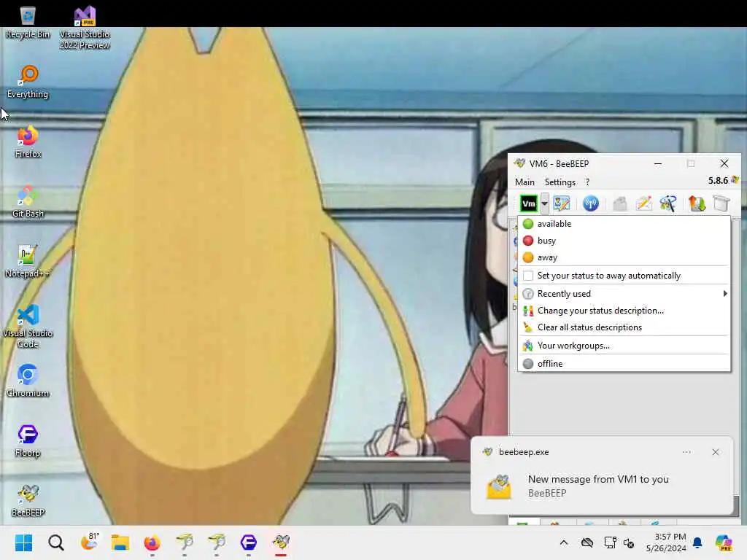This screenshot has height=560, width=747.
Task: Choose Clear all status descriptions
Action: (x=624, y=327)
